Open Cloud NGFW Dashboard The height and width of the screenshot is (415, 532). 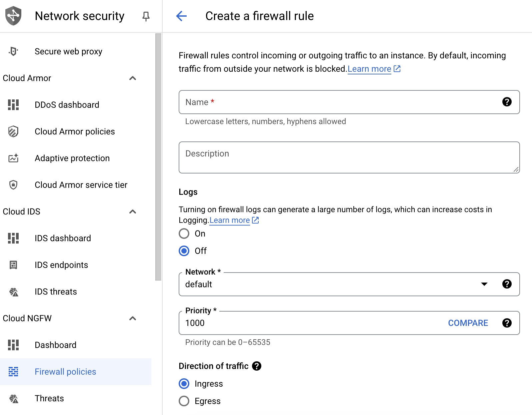coord(55,345)
